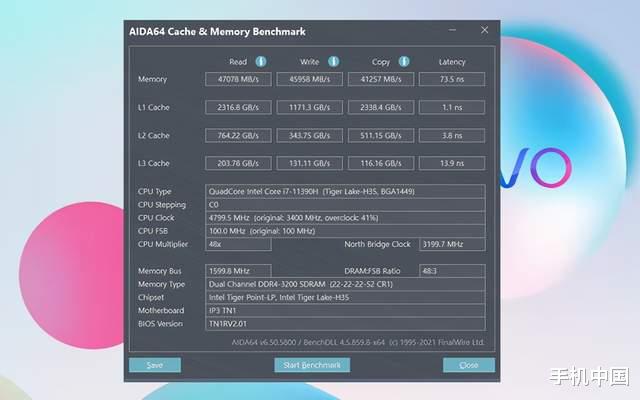The width and height of the screenshot is (640, 400).
Task: Select the Memory Write value 45958 MB/s
Action: [309, 79]
